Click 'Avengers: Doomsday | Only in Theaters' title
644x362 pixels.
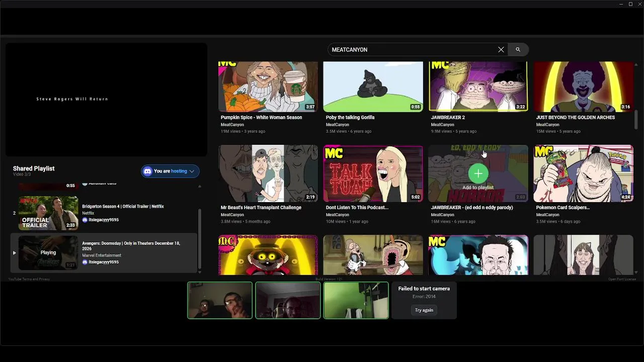pos(131,246)
